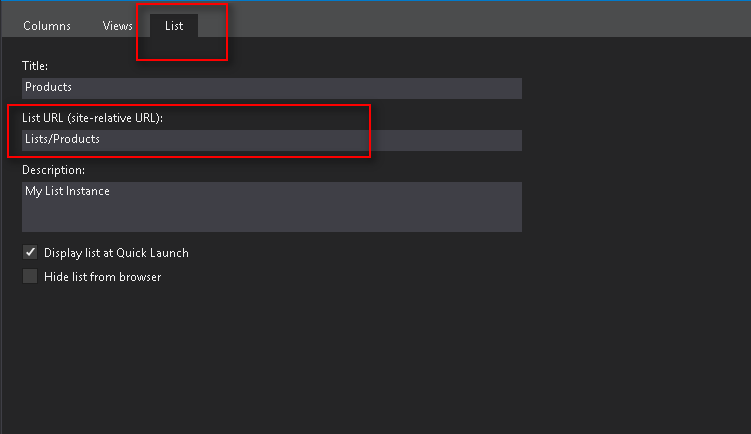Image resolution: width=751 pixels, height=434 pixels.
Task: Click the empty tab strip right of List tab
Action: 480,22
